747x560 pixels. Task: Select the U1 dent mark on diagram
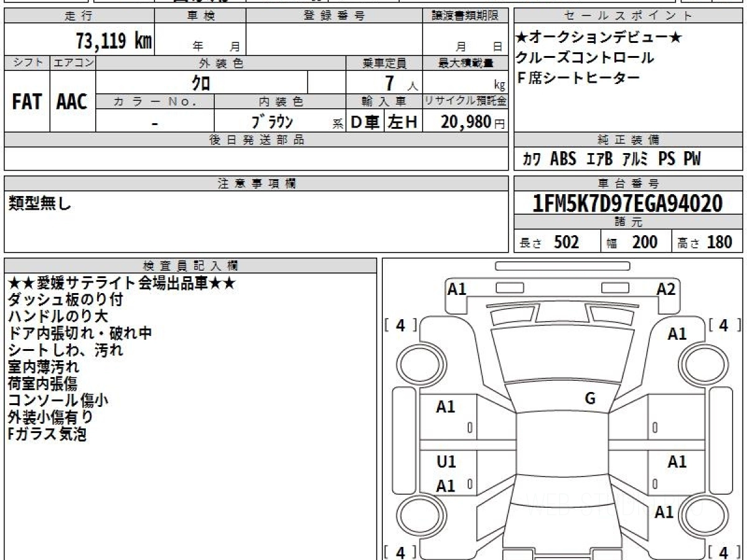point(446,462)
